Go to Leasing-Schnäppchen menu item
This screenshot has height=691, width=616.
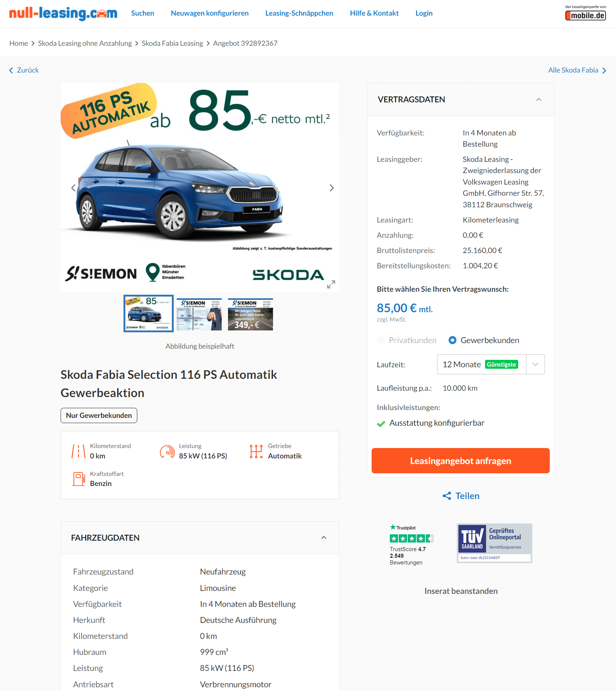tap(299, 13)
